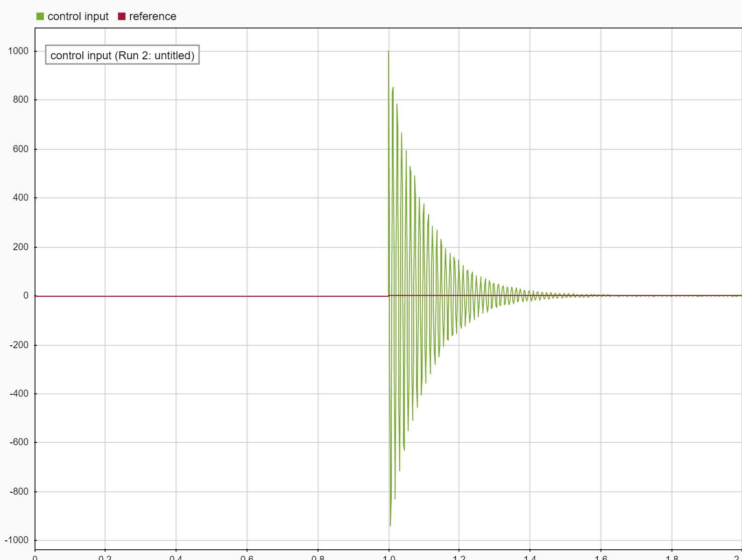The height and width of the screenshot is (560, 742).
Task: Click the y-axis label 600
Action: (x=21, y=149)
